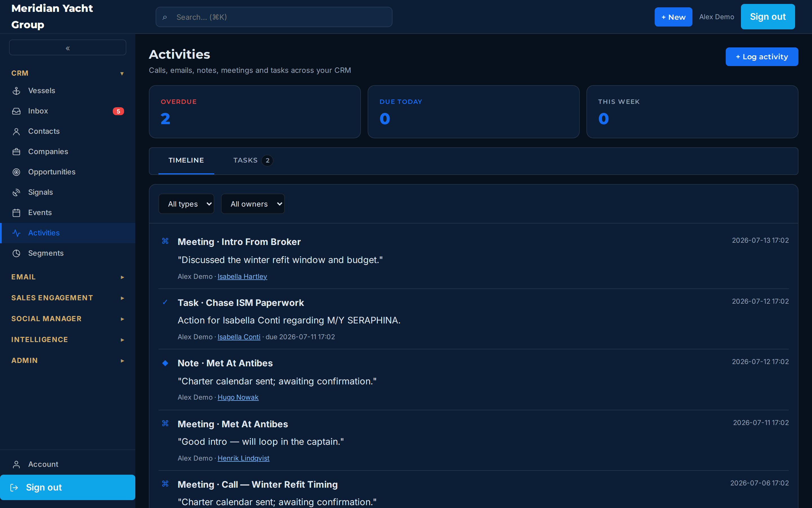Click the Inbox unread badge 5
Viewport: 812px width, 508px height.
pyautogui.click(x=118, y=111)
